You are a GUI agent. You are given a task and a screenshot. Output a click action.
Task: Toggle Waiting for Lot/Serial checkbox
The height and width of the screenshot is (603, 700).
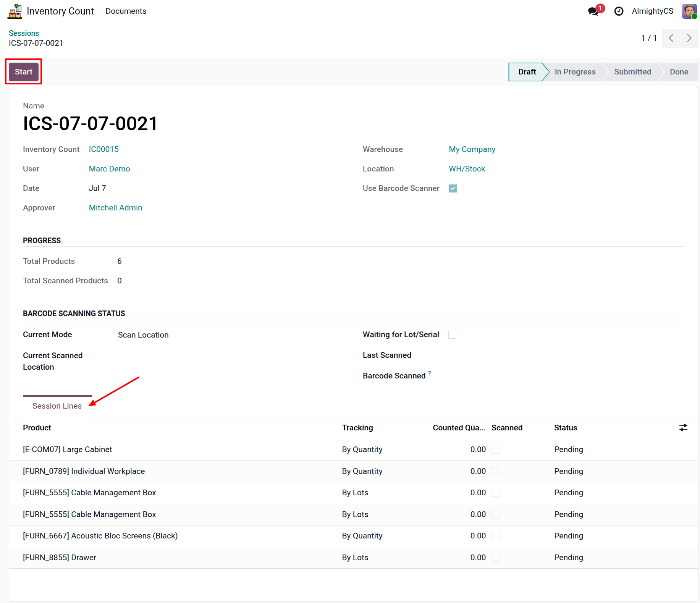[452, 335]
